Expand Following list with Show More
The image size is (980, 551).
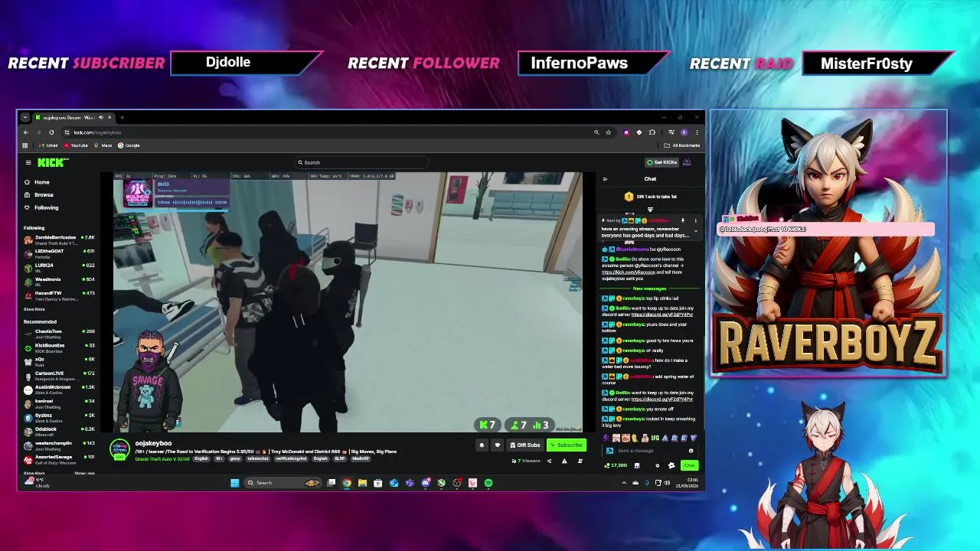[34, 309]
